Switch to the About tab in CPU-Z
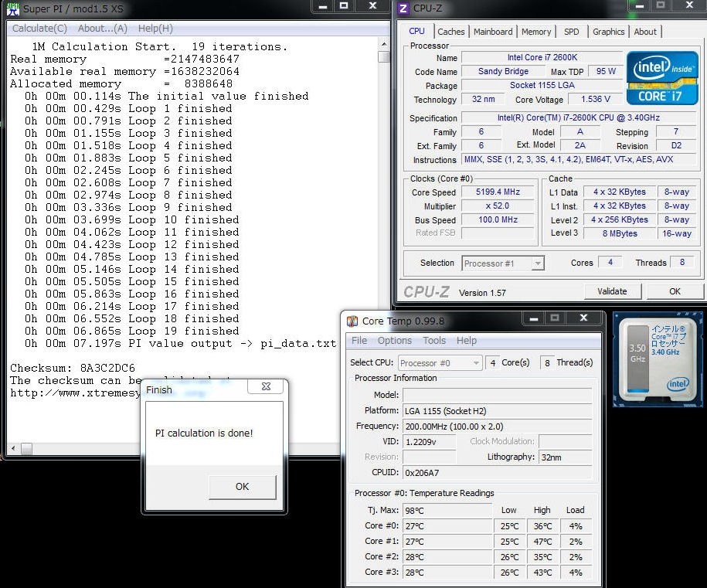The image size is (707, 588). tap(645, 32)
